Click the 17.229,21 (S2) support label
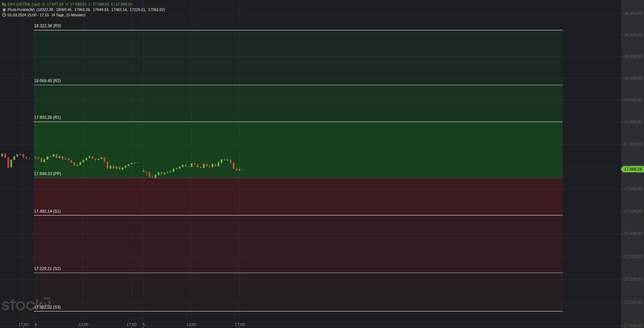The image size is (644, 328). tap(47, 269)
